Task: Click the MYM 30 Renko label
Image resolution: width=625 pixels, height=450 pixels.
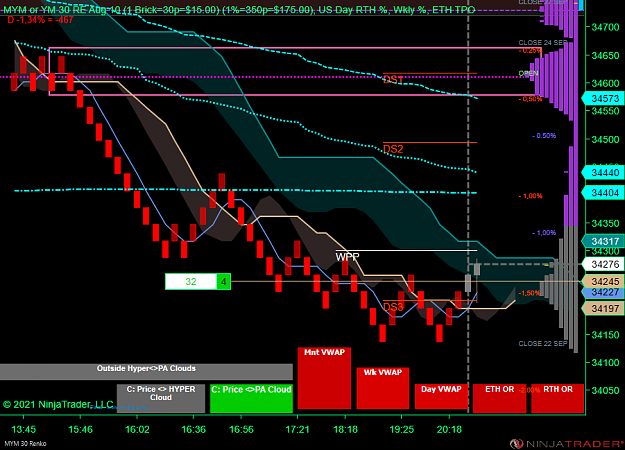Action: pyautogui.click(x=25, y=443)
